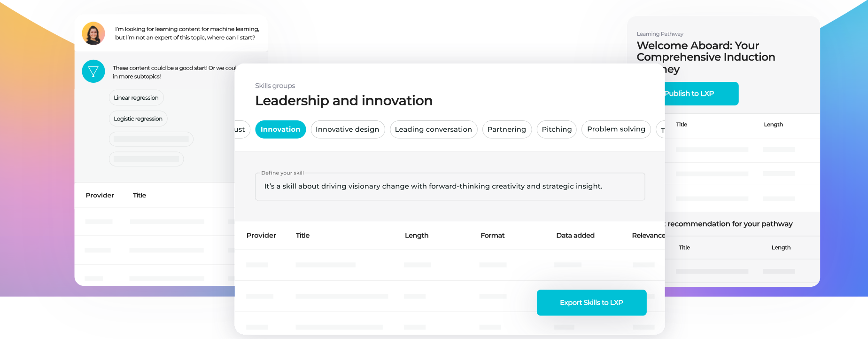Image resolution: width=868 pixels, height=339 pixels.
Task: Click the Format column header
Action: tap(492, 235)
